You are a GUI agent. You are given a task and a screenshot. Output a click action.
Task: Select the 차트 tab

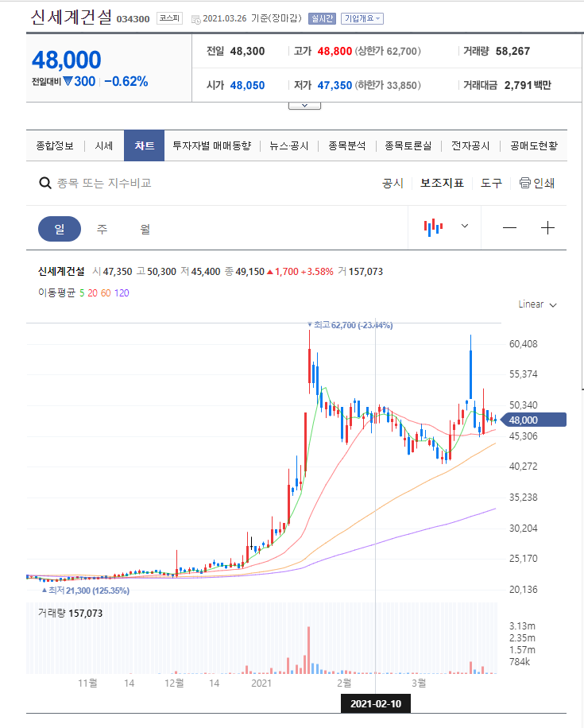click(144, 145)
